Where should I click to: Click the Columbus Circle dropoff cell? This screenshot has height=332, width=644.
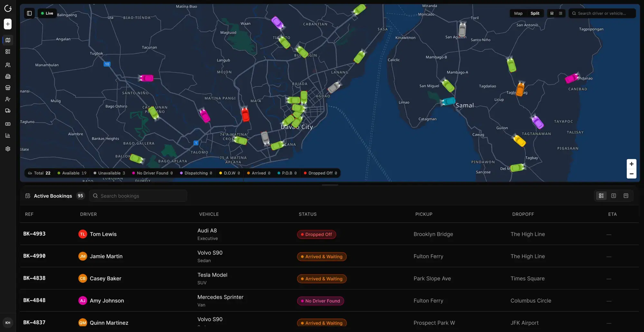[x=531, y=301]
